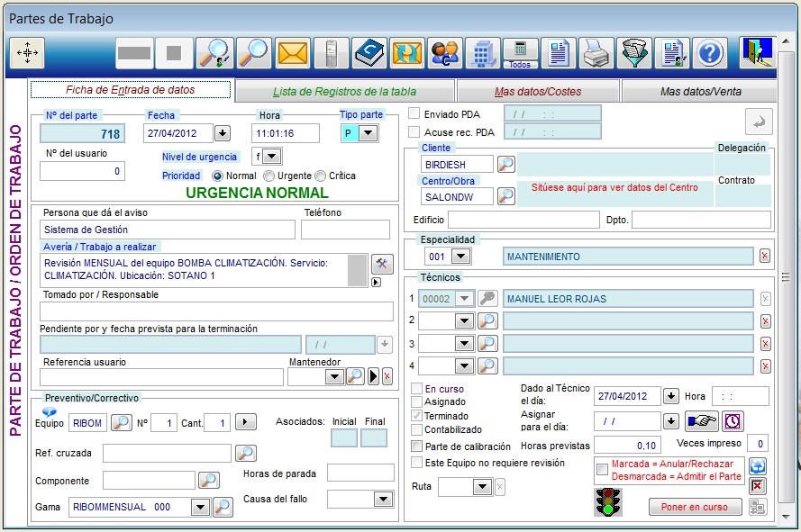This screenshot has height=532, width=801.
Task: Search equipment with magnifier next to RIBOM
Action: coord(121,423)
